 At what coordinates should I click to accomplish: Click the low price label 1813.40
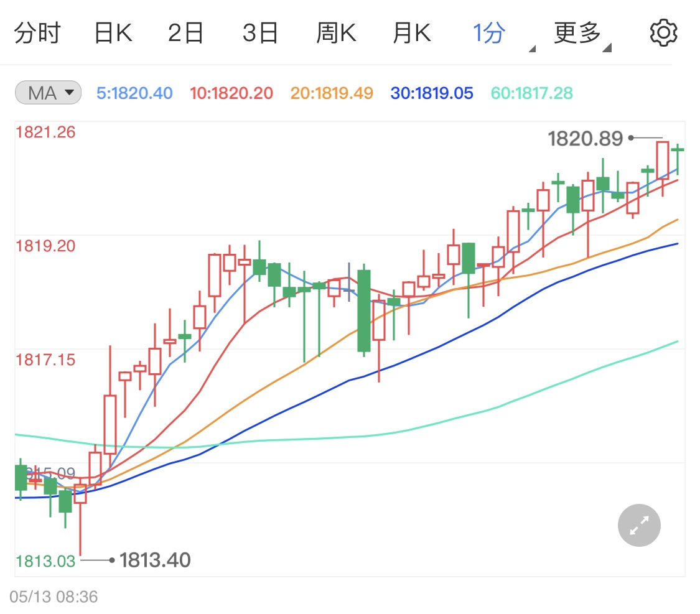pos(155,560)
